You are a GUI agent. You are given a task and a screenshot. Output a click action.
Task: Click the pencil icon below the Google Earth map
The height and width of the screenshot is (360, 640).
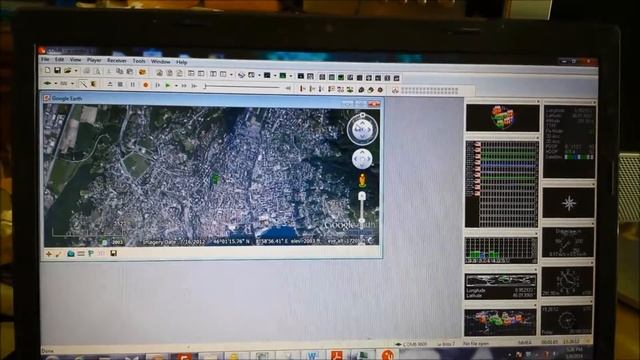click(59, 254)
